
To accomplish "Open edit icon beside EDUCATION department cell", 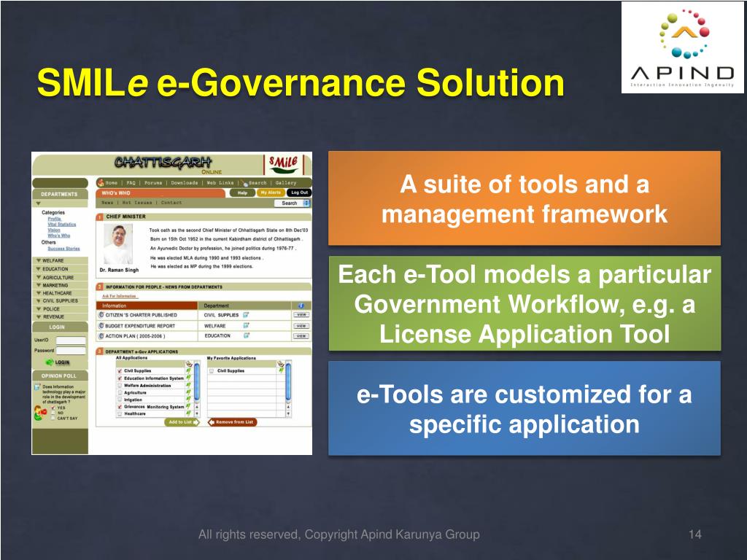I will [246, 335].
